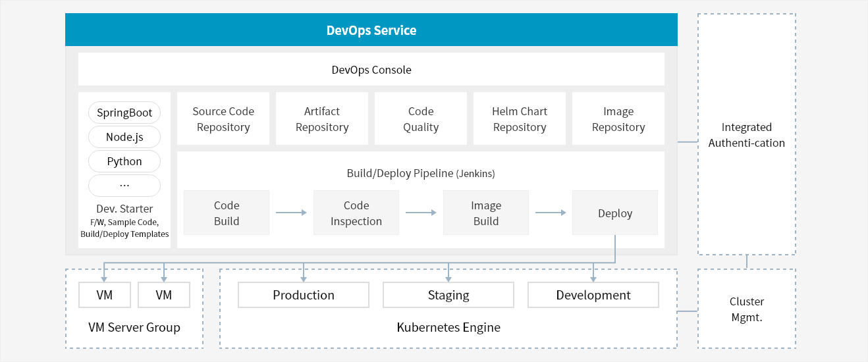Select the Helm Chart Repository box
The width and height of the screenshot is (868, 362).
pyautogui.click(x=520, y=118)
